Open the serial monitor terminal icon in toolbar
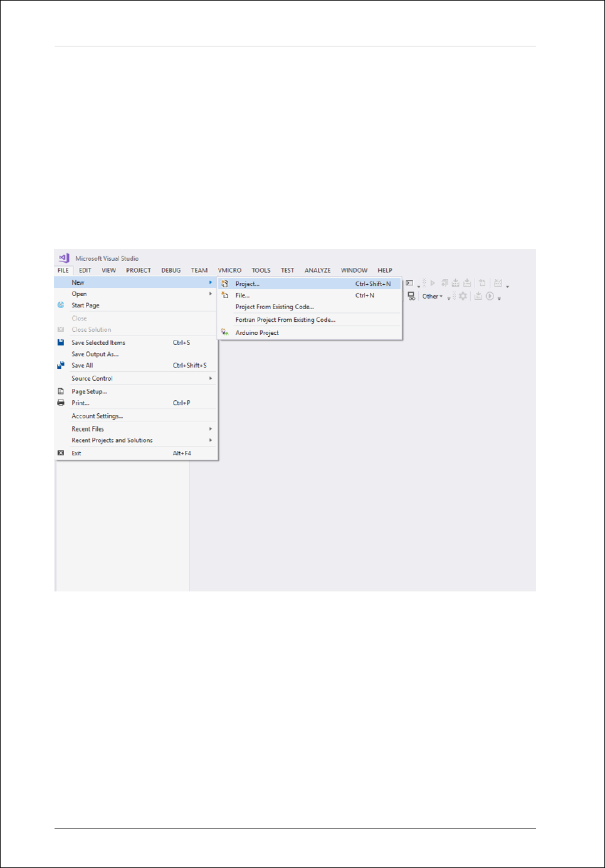The width and height of the screenshot is (605, 868). point(409,283)
